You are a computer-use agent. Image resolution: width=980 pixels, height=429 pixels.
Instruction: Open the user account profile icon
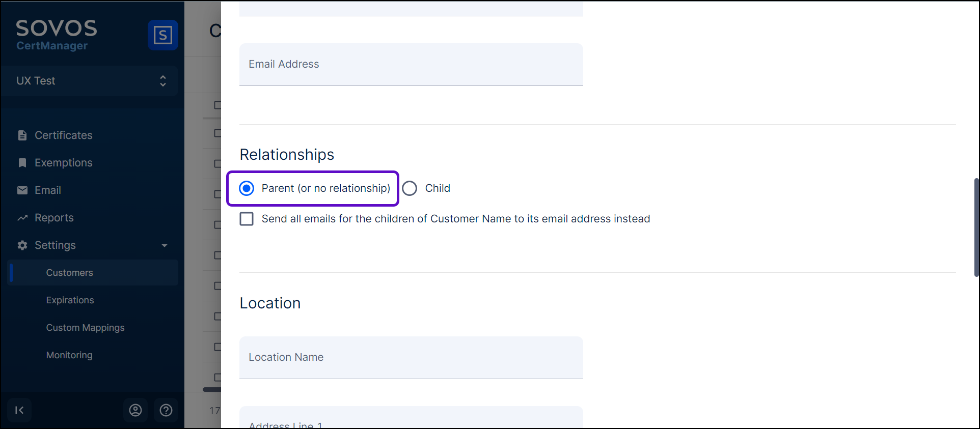click(135, 410)
